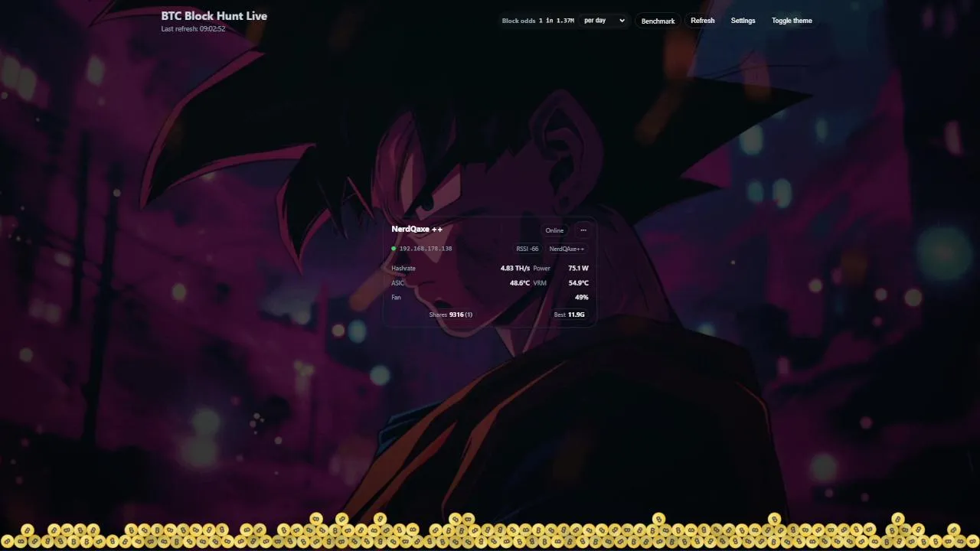Open the three-dots menu on NerdQaxe card
This screenshot has height=551, width=980.
[x=583, y=230]
